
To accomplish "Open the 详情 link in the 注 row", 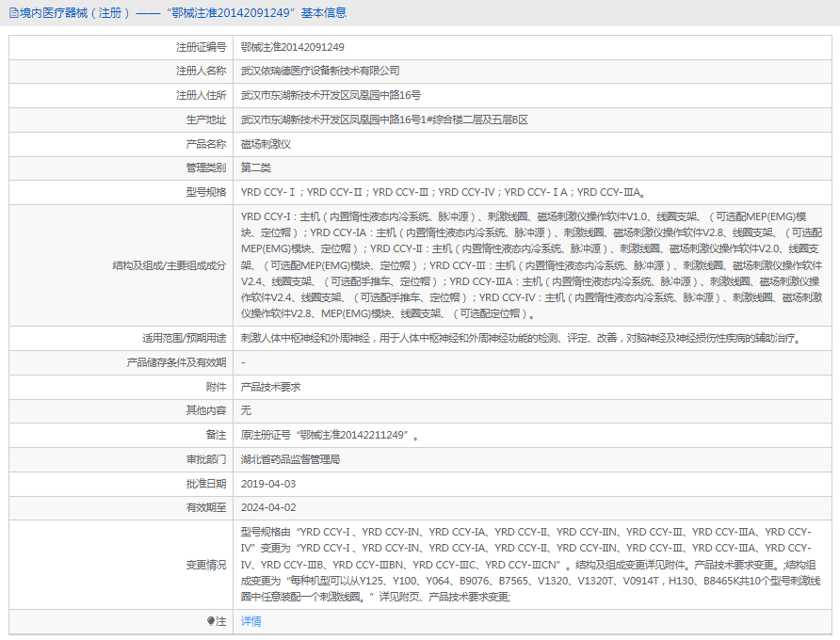I will (250, 621).
